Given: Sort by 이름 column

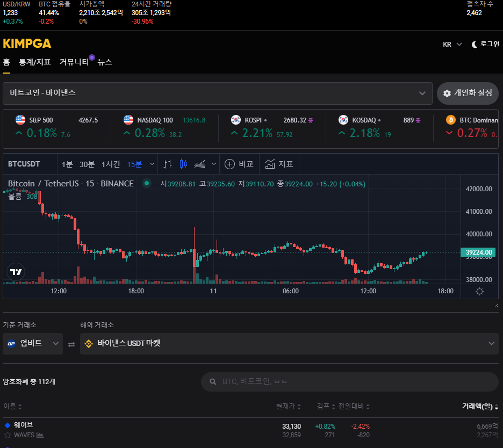Looking at the screenshot, I should [x=12, y=406].
